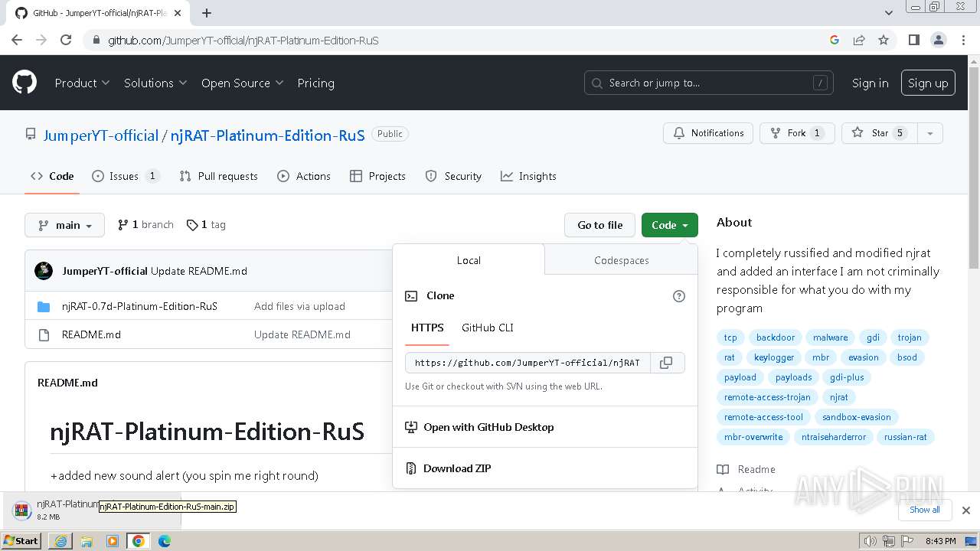Open File Explorer from the taskbar
980x551 pixels.
coord(87,541)
